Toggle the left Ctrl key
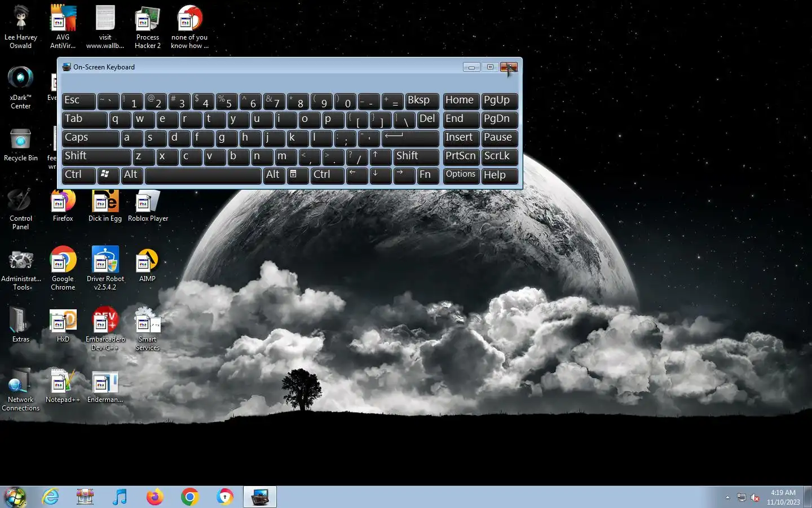The height and width of the screenshot is (508, 812). click(78, 175)
